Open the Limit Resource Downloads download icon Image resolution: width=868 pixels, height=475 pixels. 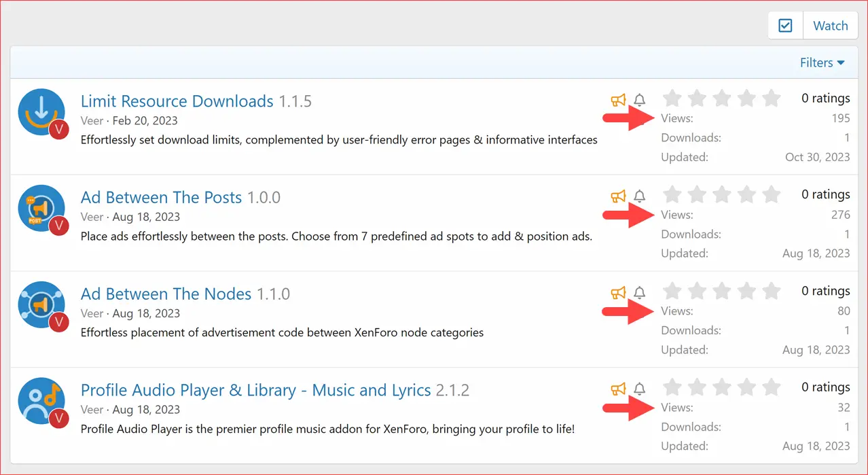42,111
